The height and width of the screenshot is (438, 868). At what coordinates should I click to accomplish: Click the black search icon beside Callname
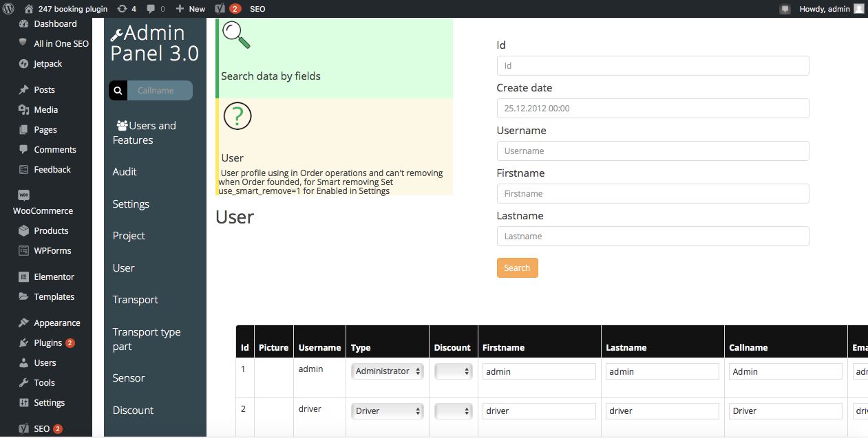pos(118,91)
